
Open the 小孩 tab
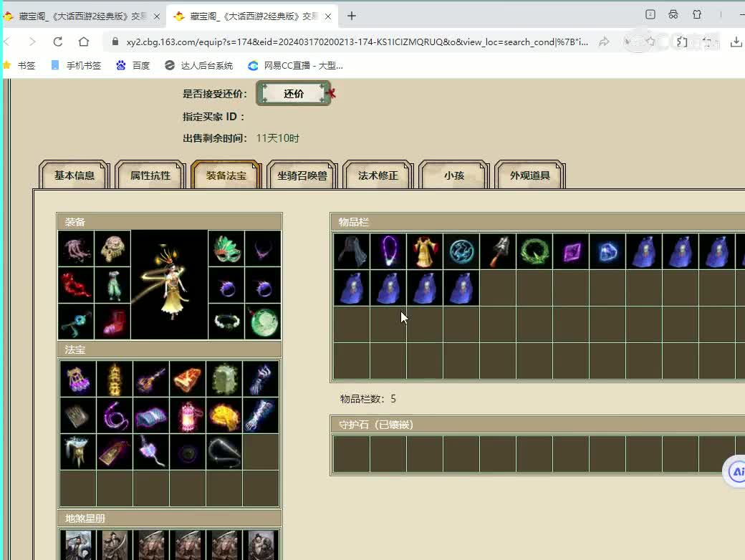coord(453,175)
